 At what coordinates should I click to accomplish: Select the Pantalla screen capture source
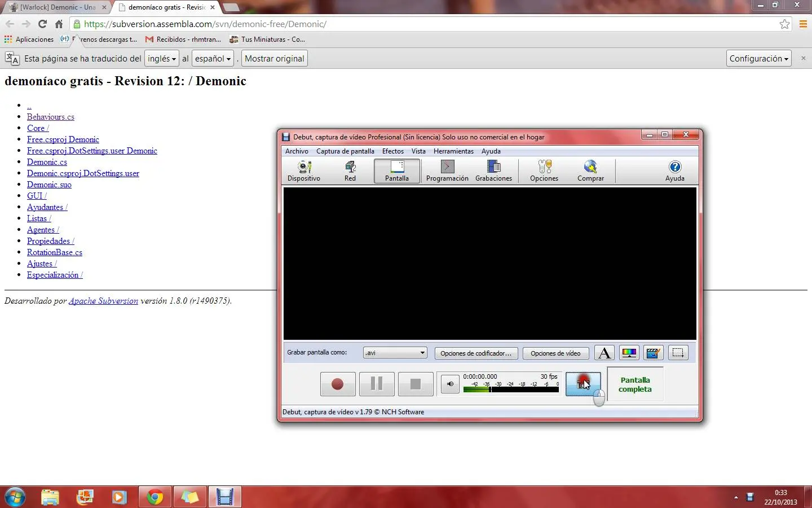pos(397,171)
